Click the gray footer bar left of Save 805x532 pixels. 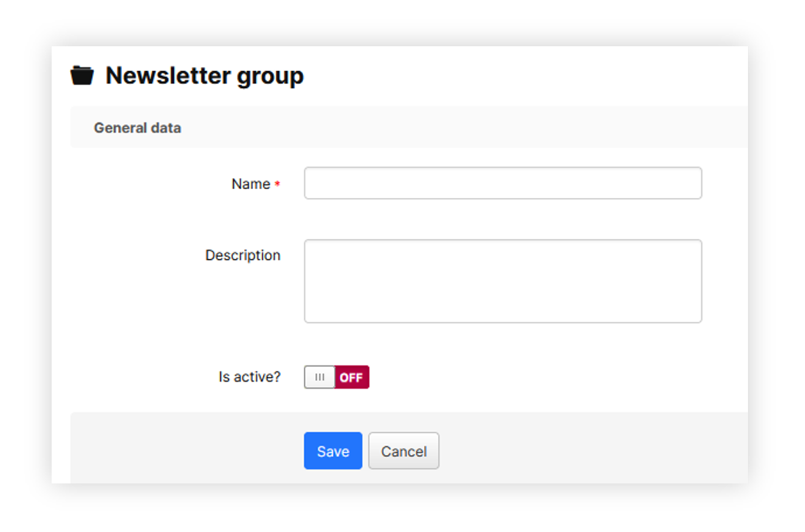pos(185,450)
